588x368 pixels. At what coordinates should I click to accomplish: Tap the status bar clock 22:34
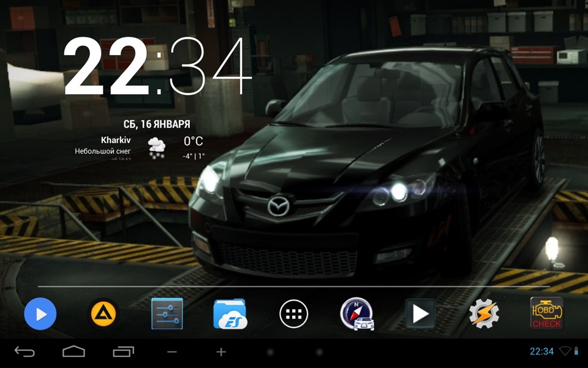(541, 351)
